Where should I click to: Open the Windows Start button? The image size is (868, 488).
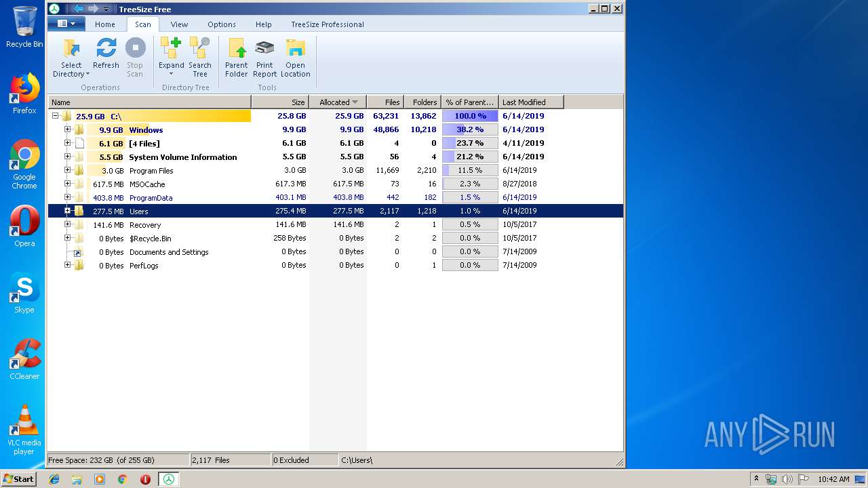tap(18, 479)
